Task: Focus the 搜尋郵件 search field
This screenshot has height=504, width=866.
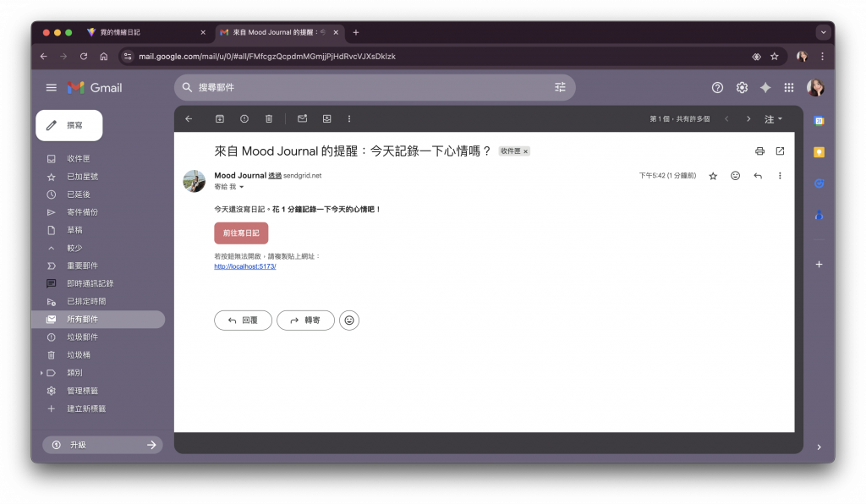Action: click(x=375, y=87)
